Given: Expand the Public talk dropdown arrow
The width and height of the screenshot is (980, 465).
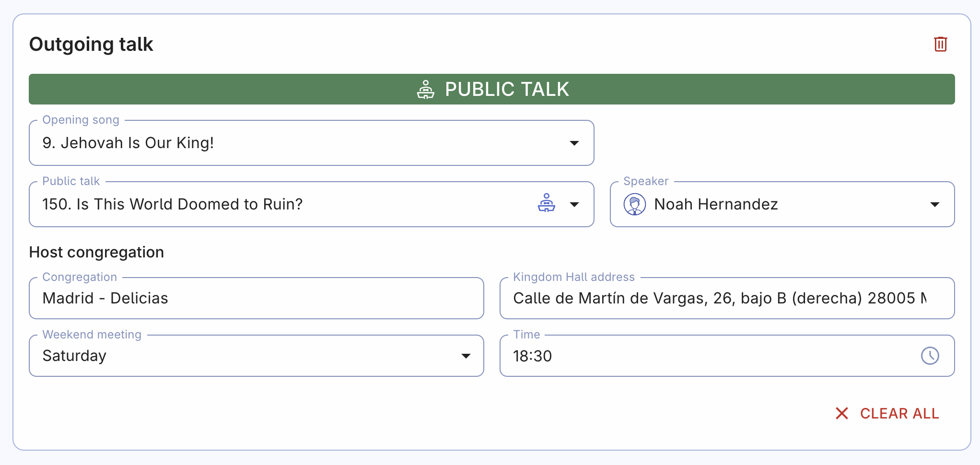Looking at the screenshot, I should 574,205.
